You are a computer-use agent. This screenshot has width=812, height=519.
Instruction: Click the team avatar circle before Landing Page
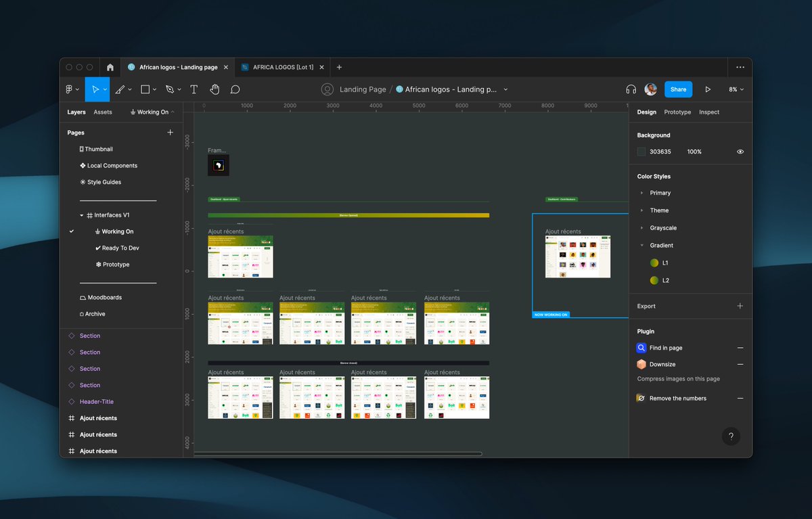(x=328, y=89)
